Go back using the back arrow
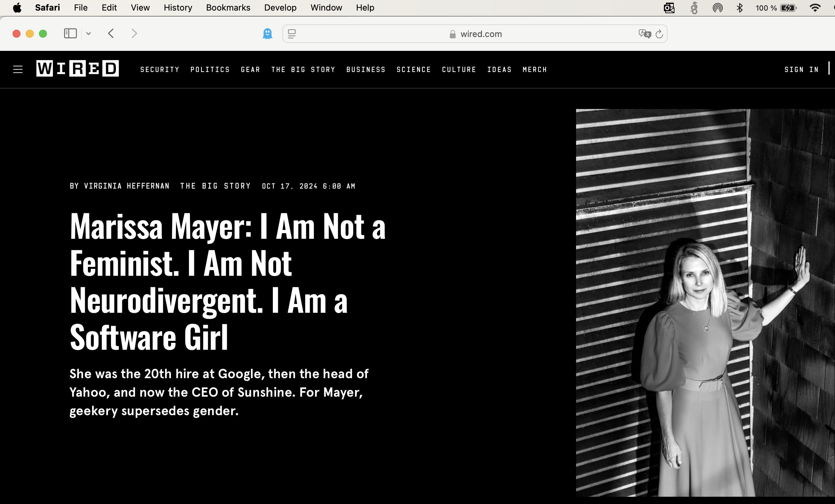Screen dimensions: 835x504 pyautogui.click(x=111, y=33)
